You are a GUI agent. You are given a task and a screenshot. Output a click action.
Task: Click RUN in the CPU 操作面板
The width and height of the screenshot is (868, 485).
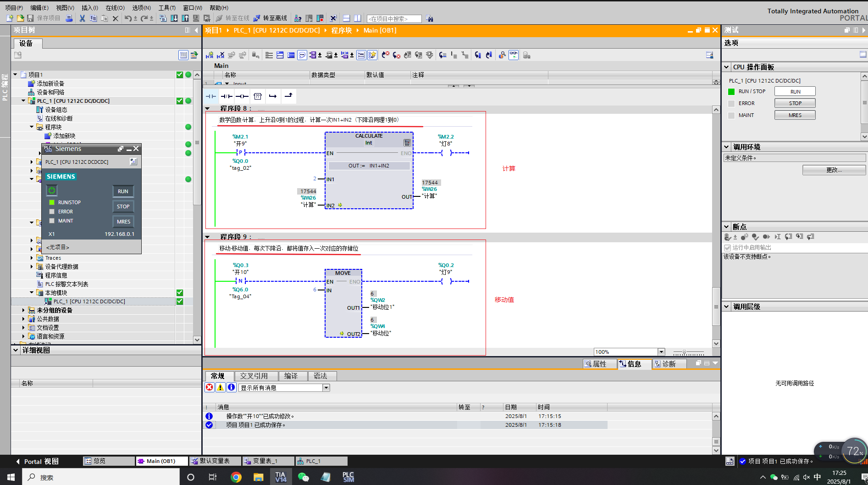click(x=795, y=91)
